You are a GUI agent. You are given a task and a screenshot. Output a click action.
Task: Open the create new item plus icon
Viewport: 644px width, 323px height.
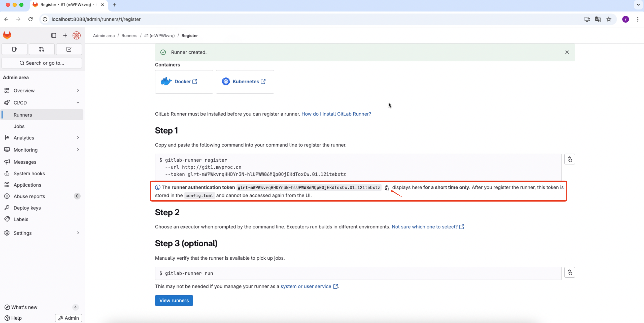65,35
